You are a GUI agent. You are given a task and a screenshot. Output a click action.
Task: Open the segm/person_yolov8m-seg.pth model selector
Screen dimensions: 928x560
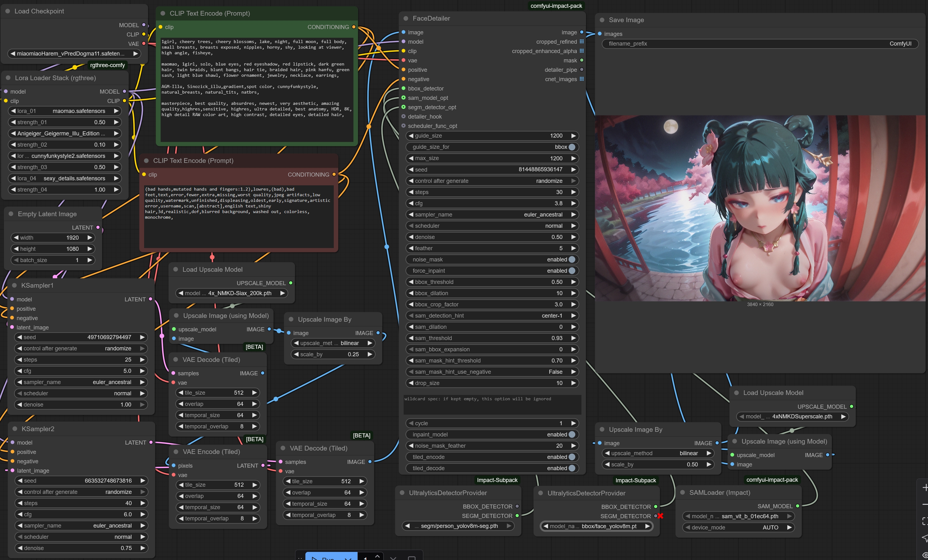tap(458, 526)
